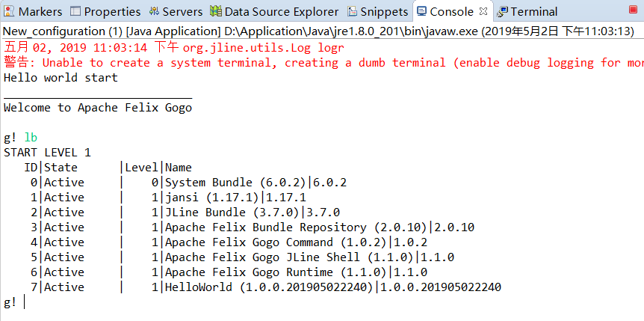Click the JLine Bundle (3.7.0) row
Screen dimensions: 644x321
[x=185, y=213]
